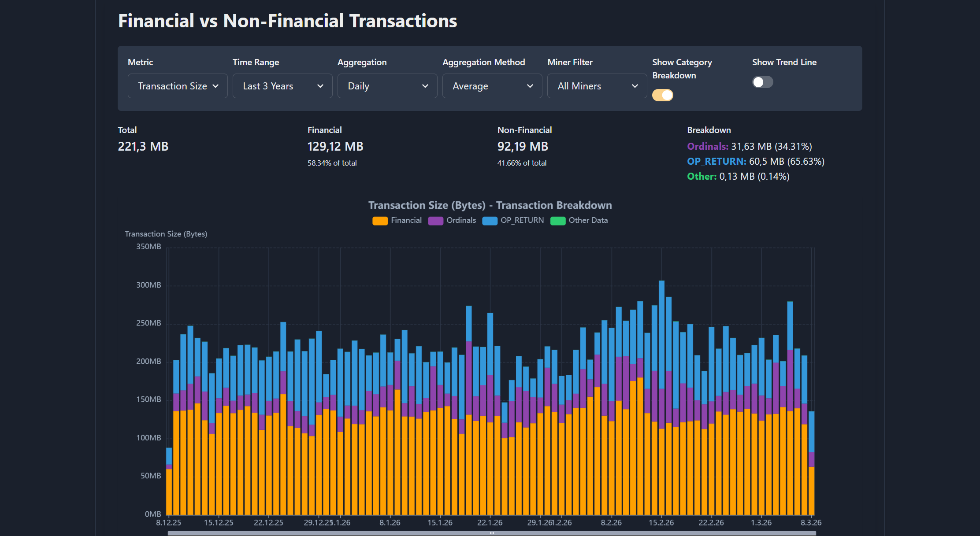Click the green Other Data legend swatch
Screen dimensions: 980x536
[558, 221]
